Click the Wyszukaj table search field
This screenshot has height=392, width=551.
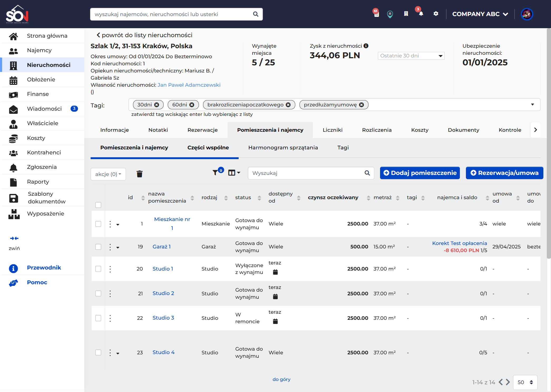[311, 173]
